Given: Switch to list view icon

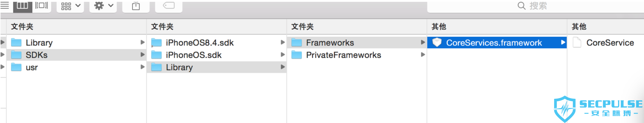Looking at the screenshot, I should [x=4, y=5].
